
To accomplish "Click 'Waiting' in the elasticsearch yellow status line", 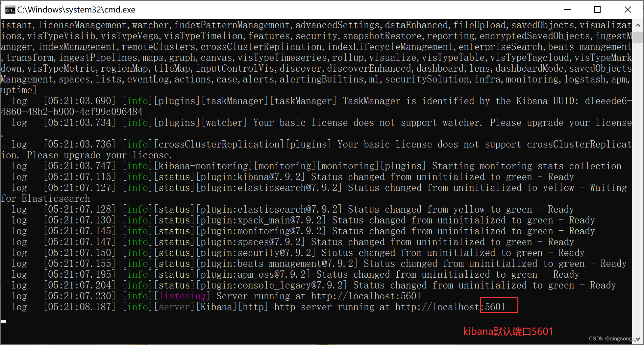I will (x=608, y=188).
